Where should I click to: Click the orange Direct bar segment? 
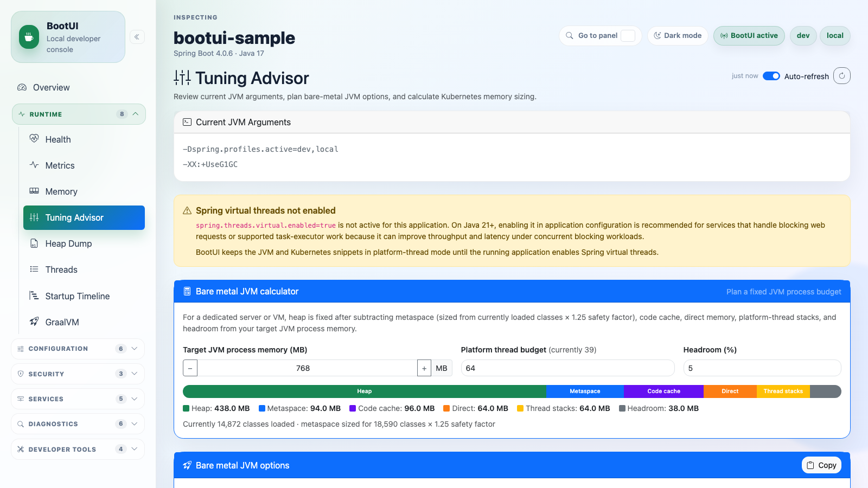730,391
